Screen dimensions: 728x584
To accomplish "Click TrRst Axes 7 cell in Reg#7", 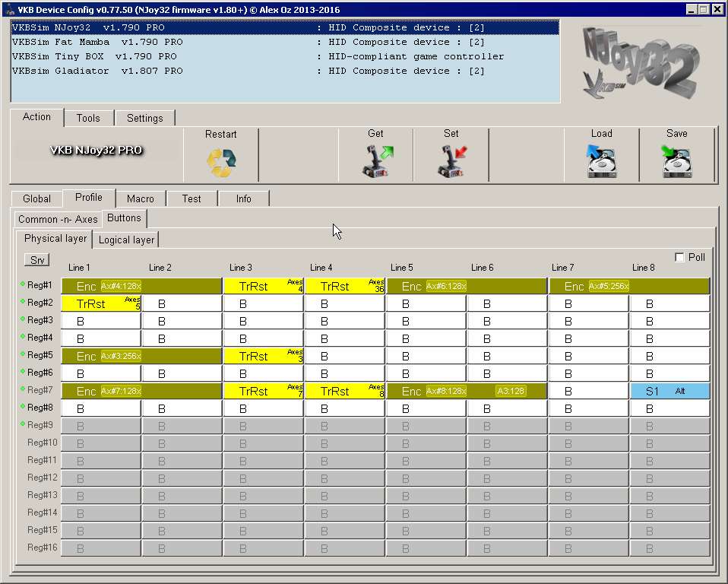I will point(264,391).
